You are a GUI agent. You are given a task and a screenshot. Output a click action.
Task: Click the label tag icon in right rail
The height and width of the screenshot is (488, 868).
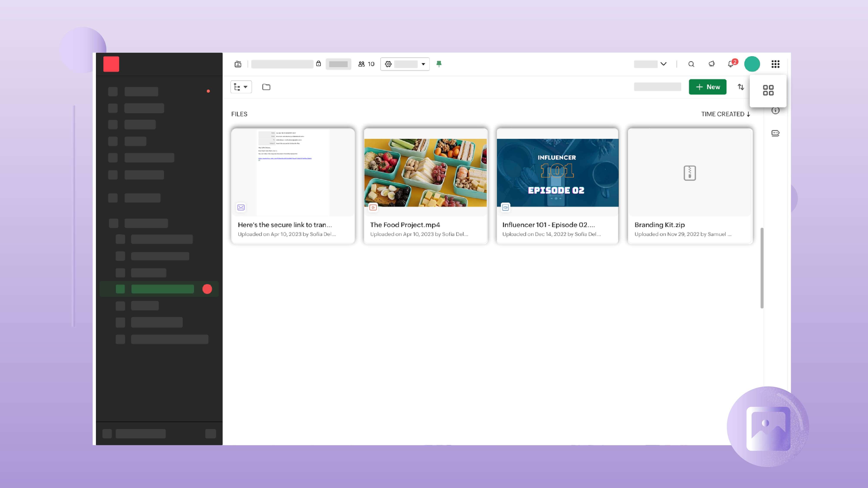click(775, 133)
